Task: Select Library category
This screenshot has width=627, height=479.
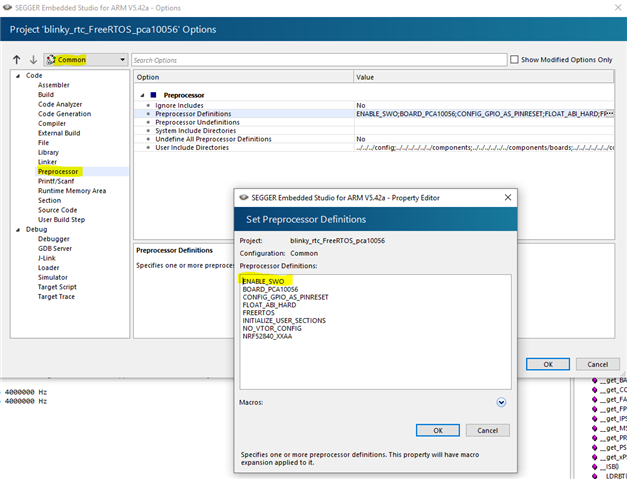Action: (48, 152)
